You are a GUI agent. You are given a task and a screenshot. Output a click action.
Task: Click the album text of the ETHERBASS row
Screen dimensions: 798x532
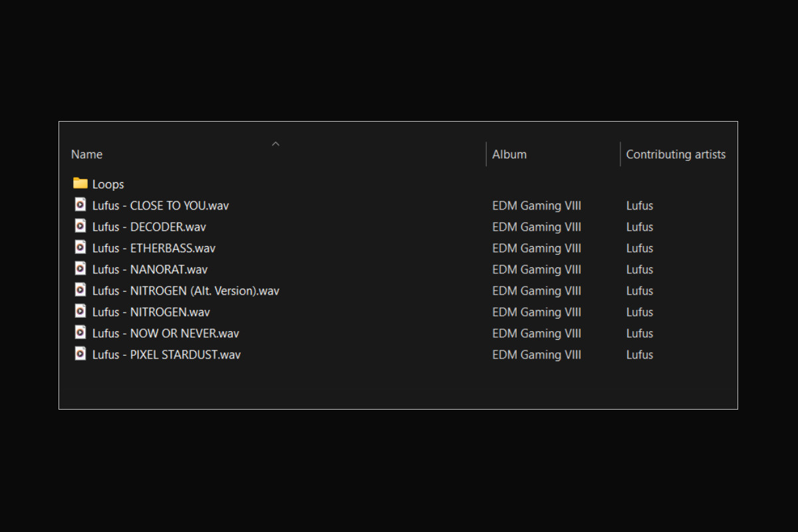(536, 248)
